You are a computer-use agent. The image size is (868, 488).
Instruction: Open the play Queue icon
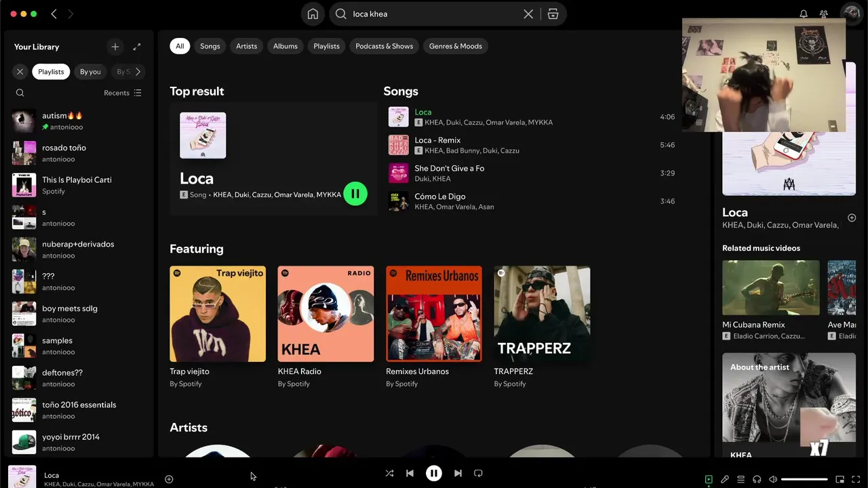(741, 479)
